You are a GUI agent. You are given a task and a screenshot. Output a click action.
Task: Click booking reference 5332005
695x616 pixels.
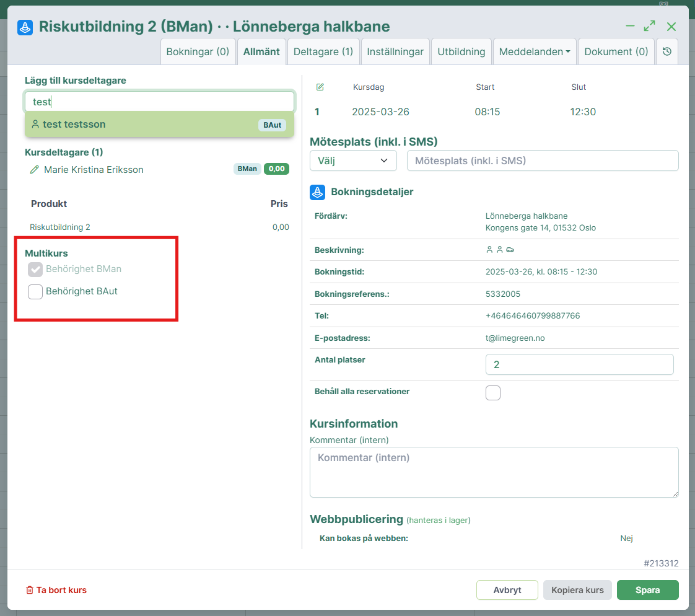[x=502, y=294]
